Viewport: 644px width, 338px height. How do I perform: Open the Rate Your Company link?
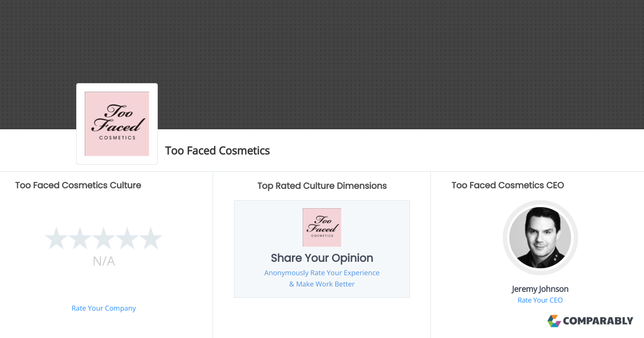tap(104, 308)
